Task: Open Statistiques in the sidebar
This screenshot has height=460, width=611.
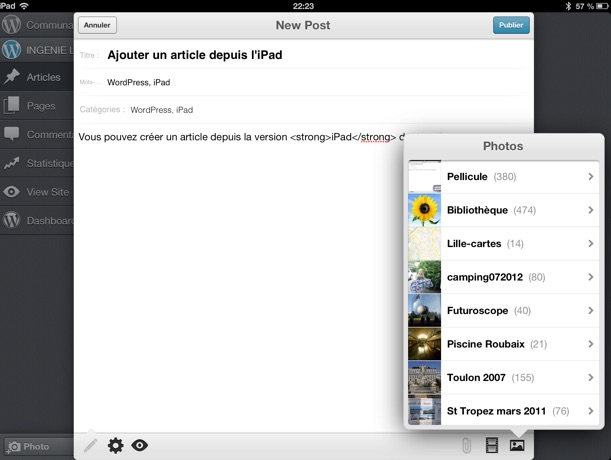Action: point(37,163)
